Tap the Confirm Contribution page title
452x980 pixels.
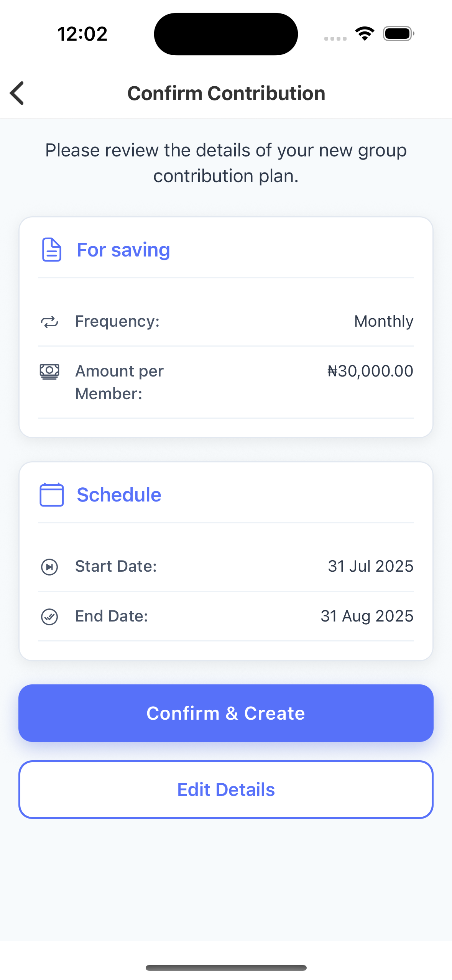click(x=226, y=93)
